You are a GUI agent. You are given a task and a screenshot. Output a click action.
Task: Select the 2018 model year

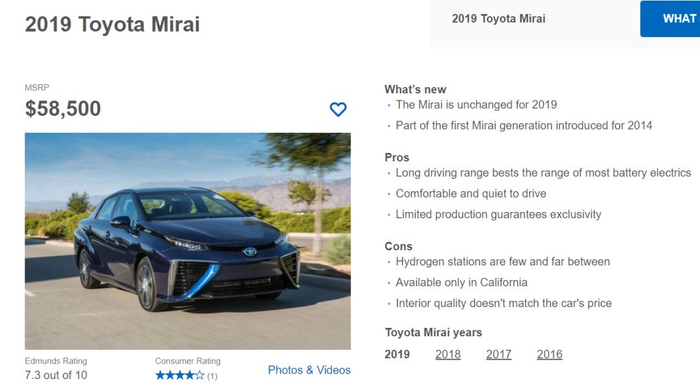tap(448, 354)
